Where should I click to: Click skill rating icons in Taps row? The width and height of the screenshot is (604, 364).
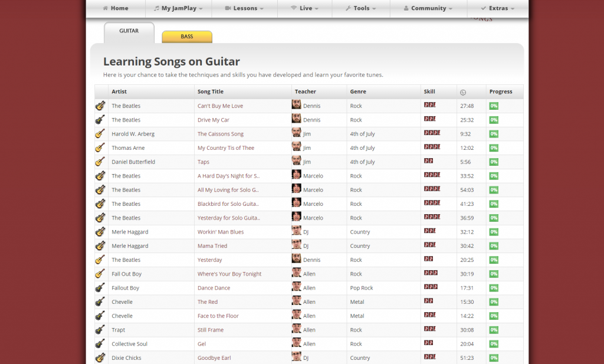click(428, 160)
